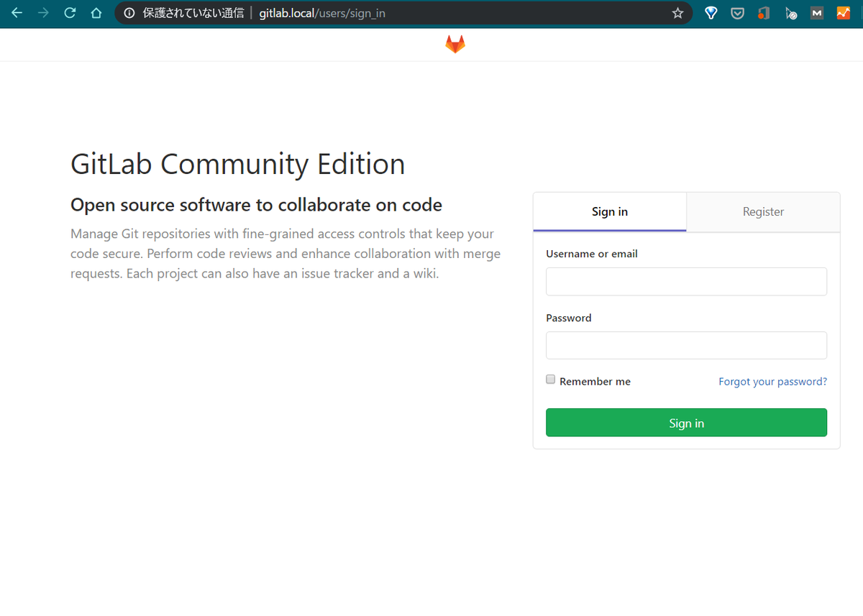Click the '保護されていない通信' security warning text

[x=193, y=13]
